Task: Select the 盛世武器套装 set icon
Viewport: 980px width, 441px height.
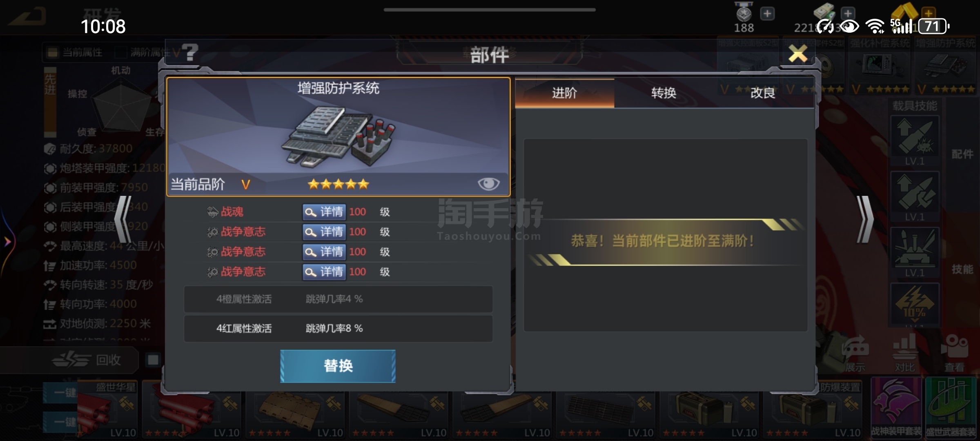Action: pyautogui.click(x=951, y=408)
